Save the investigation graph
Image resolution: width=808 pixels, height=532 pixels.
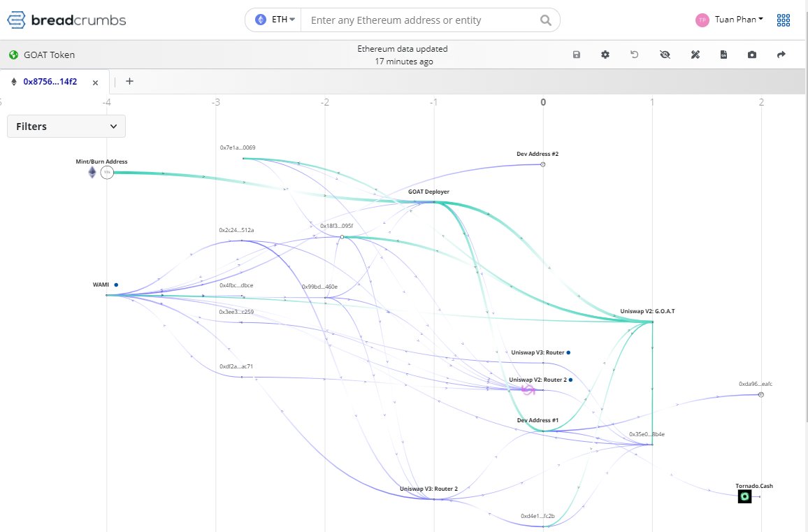[x=577, y=55]
